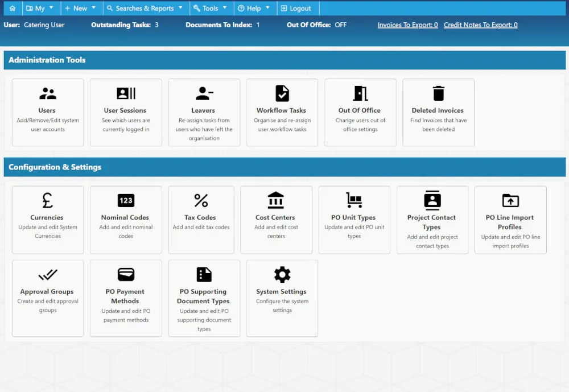The width and height of the screenshot is (569, 392).
Task: Click the magnifier icon beside Searches & Reports
Action: [110, 8]
